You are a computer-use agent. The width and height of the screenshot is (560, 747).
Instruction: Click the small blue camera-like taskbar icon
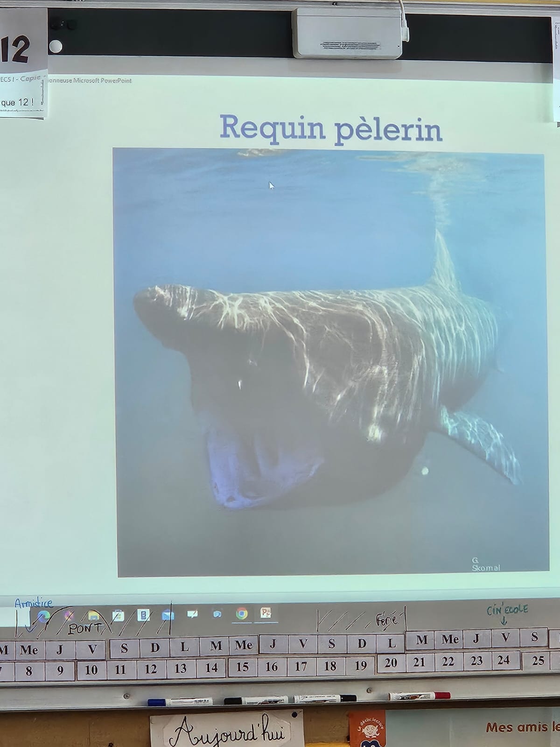coord(217,614)
